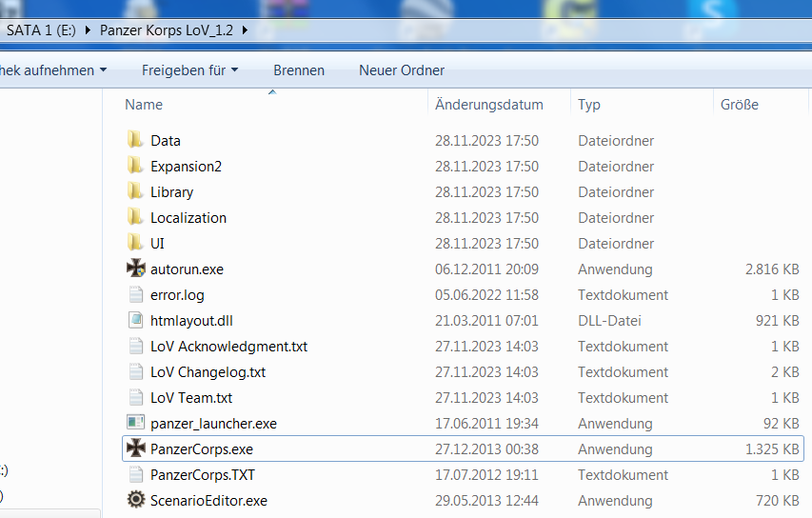Viewport: 812px width, 518px height.
Task: Click date '17.07.2012 19:11' of PanzerCorps.TXT
Action: tap(486, 475)
